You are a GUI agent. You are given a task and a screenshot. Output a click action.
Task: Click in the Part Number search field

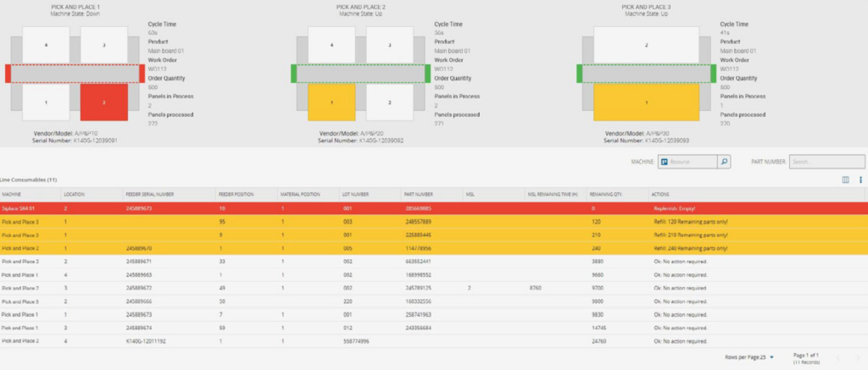point(826,161)
